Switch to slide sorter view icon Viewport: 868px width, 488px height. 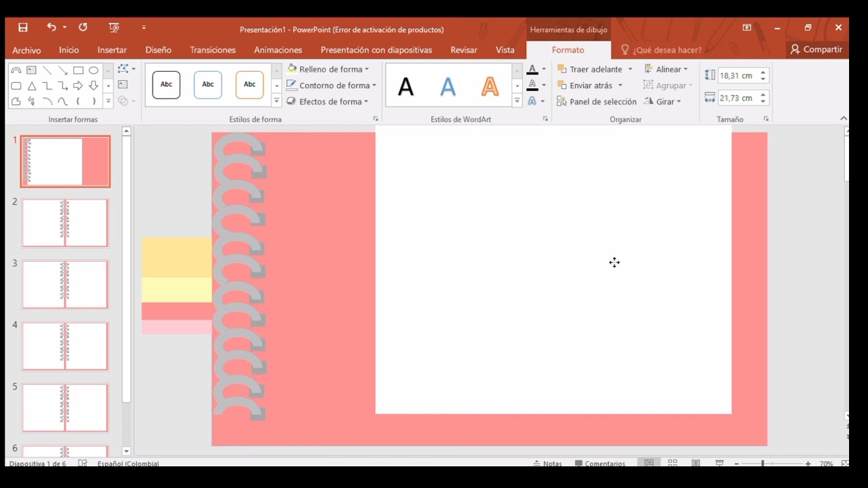tap(673, 463)
